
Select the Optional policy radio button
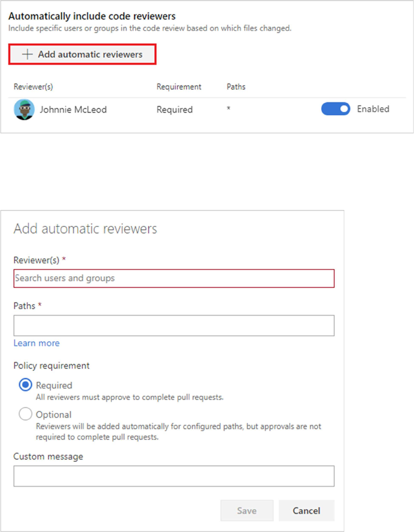[26, 414]
